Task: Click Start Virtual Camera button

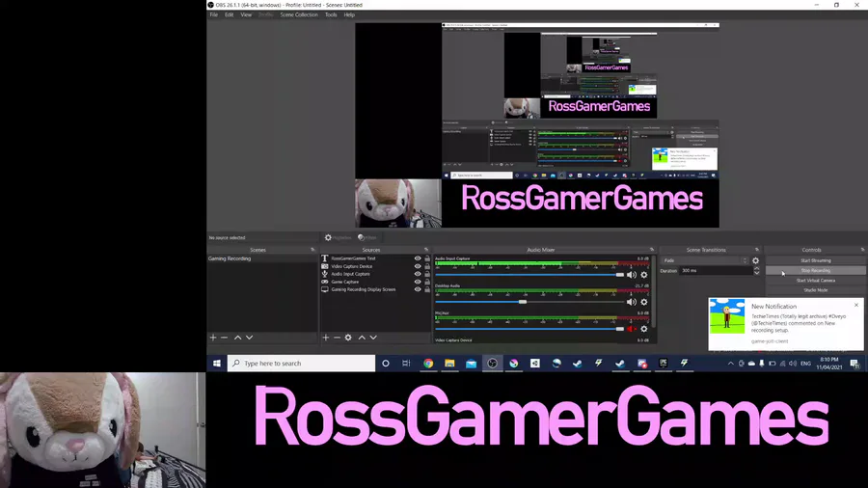Action: tap(815, 281)
